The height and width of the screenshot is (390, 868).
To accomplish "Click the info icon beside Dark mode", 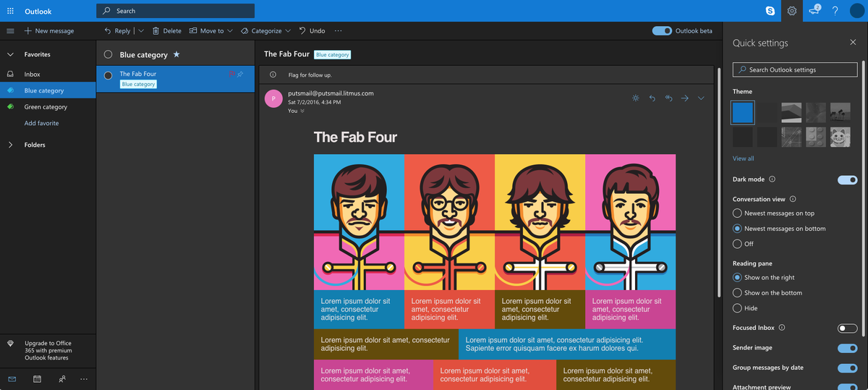I will coord(773,179).
